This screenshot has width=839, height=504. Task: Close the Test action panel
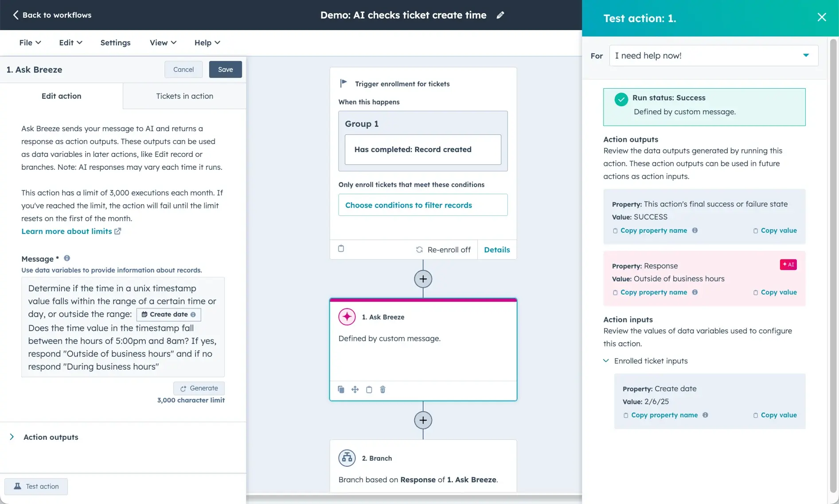point(822,17)
